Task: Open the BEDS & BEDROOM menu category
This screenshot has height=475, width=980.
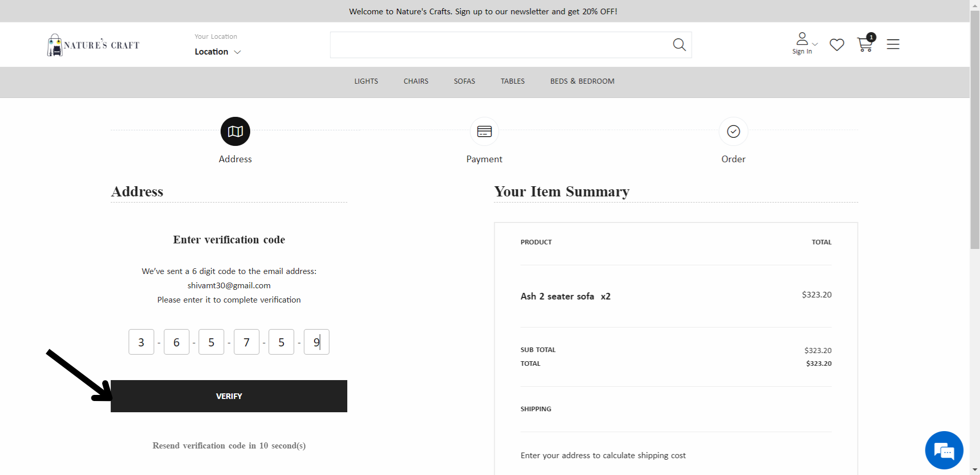Action: click(582, 81)
